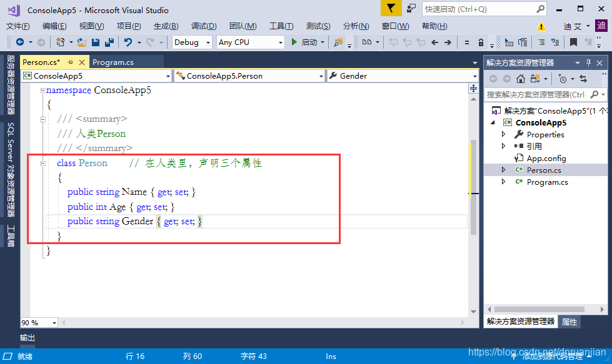612x364 pixels.
Task: Click the New Project toolbar icon
Action: 61,42
